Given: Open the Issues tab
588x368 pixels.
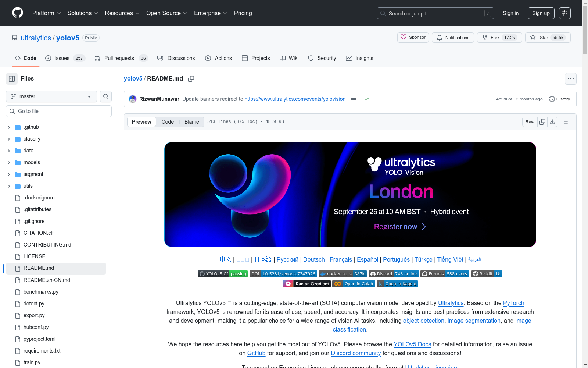Looking at the screenshot, I should tap(65, 58).
